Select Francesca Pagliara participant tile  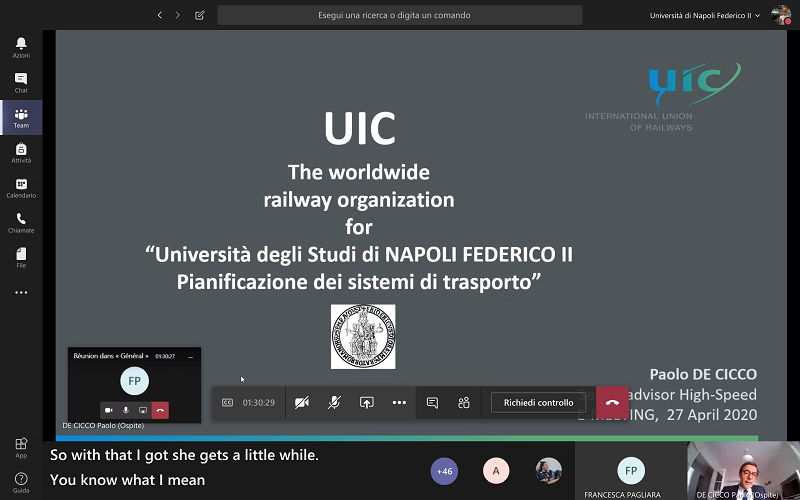631,471
